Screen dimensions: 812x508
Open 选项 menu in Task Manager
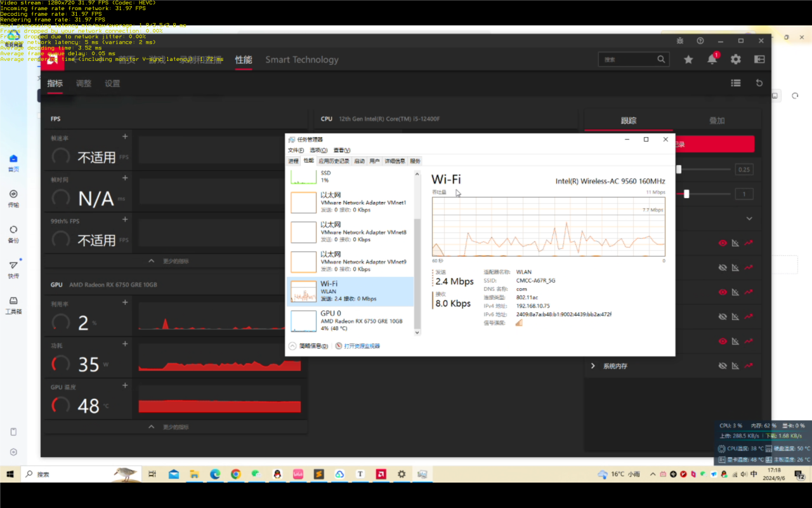click(x=318, y=150)
